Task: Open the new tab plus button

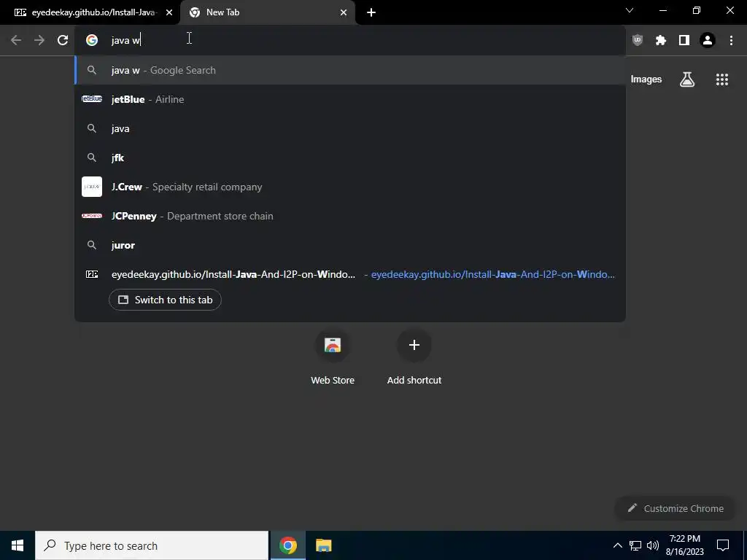Action: click(x=371, y=12)
